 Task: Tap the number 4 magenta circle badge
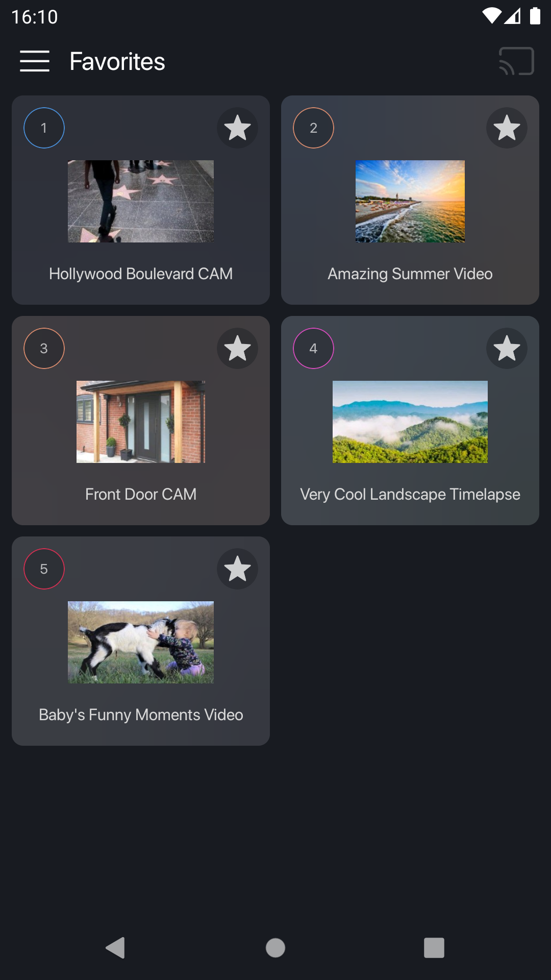click(x=313, y=348)
